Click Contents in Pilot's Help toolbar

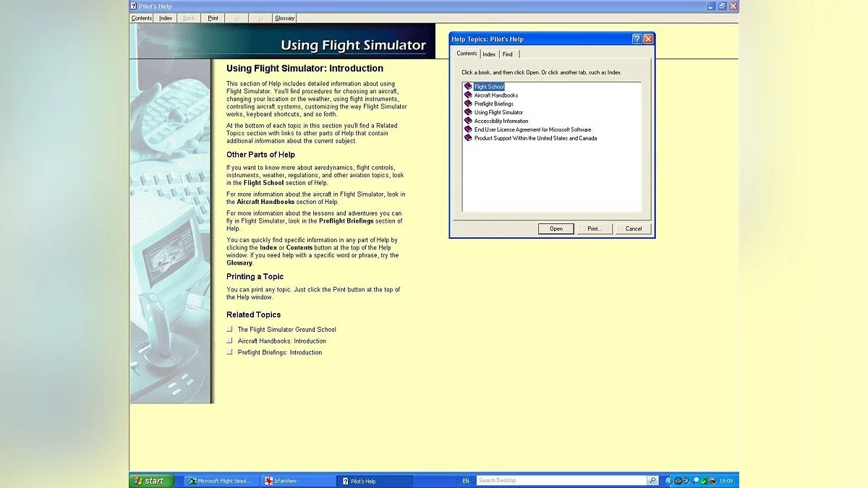click(x=142, y=18)
